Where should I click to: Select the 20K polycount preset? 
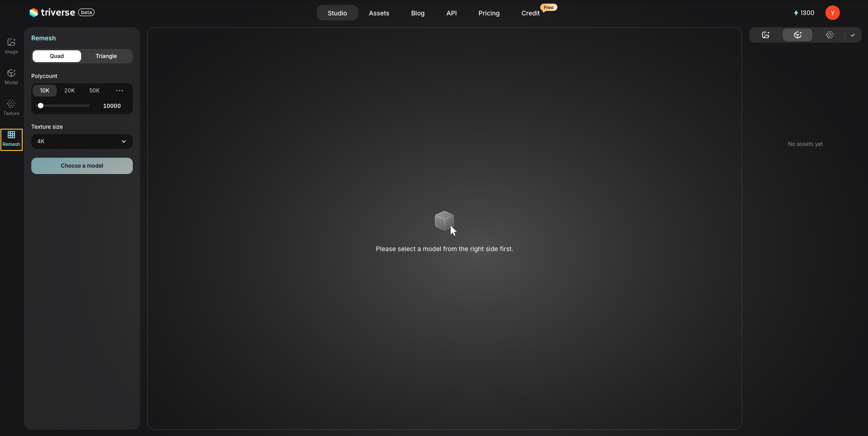tap(69, 91)
